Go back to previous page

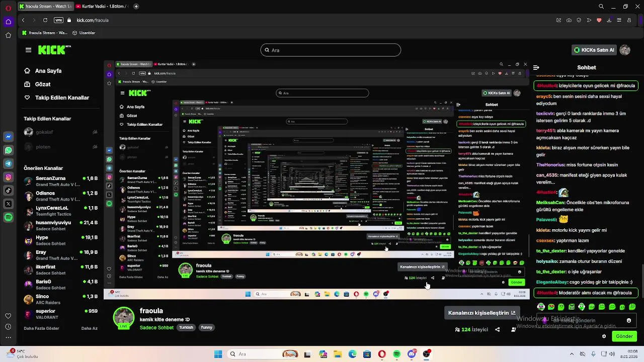23,20
